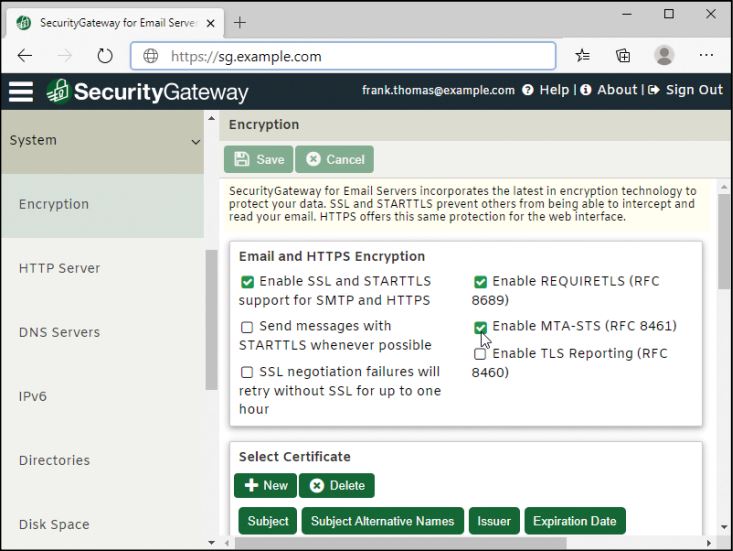The height and width of the screenshot is (551, 733).
Task: Open a new browser tab
Action: tap(239, 22)
